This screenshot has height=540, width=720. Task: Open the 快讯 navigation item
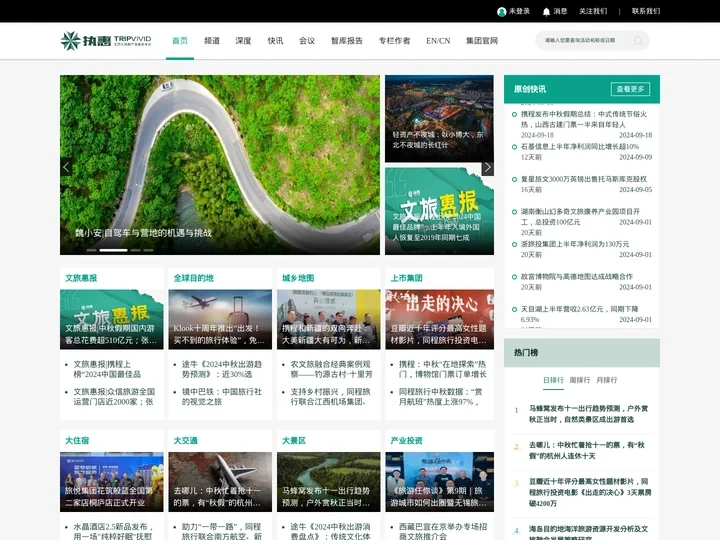click(x=275, y=41)
